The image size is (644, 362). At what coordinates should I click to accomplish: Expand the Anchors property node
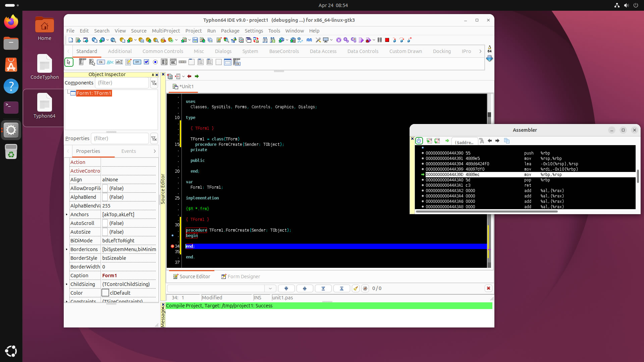click(67, 215)
